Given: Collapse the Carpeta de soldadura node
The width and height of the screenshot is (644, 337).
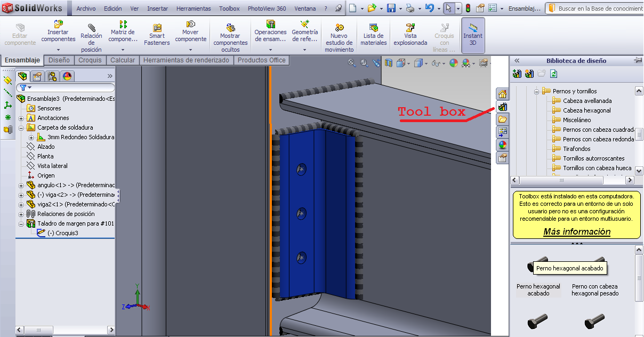Looking at the screenshot, I should [x=21, y=128].
